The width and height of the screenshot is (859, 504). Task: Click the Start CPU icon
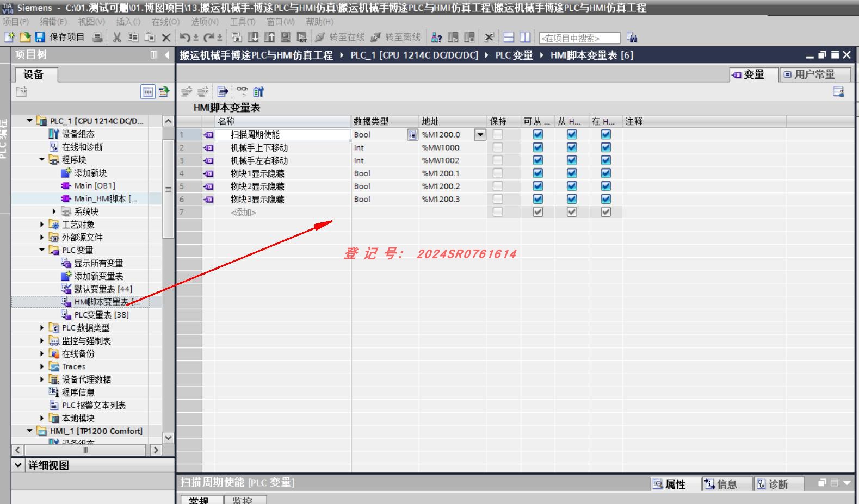(453, 38)
